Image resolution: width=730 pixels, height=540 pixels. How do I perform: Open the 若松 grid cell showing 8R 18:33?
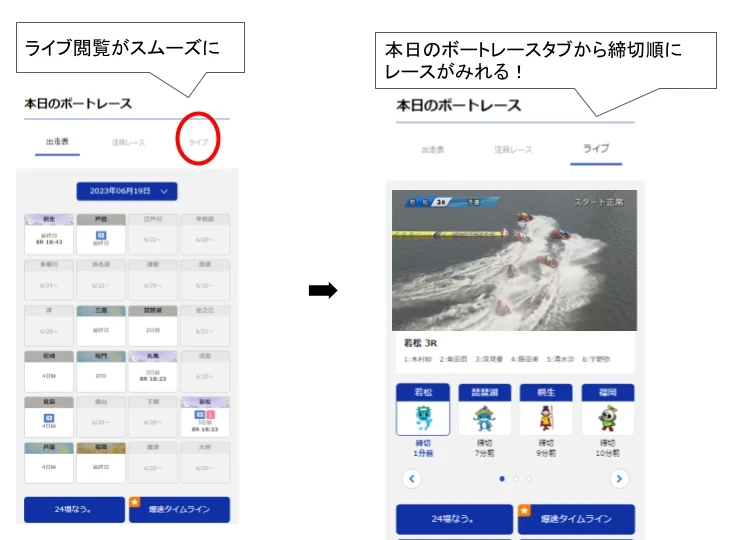[x=205, y=417]
